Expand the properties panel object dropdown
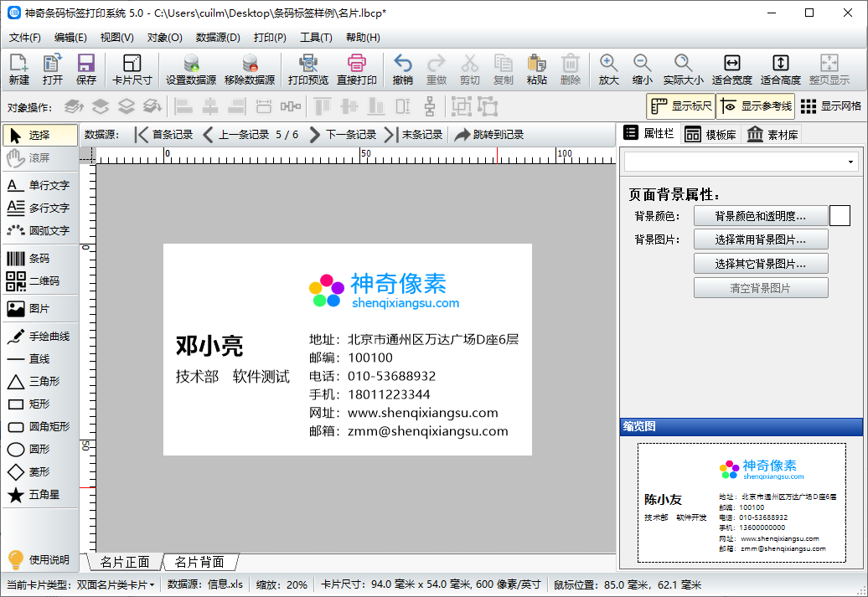This screenshot has width=868, height=597. (851, 162)
